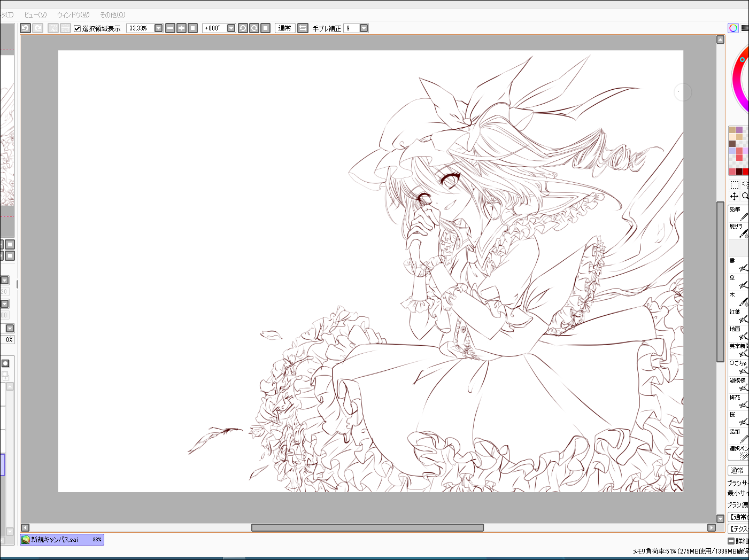Rotate the canvas clockwise
Image resolution: width=749 pixels, height=560 pixels.
254,28
